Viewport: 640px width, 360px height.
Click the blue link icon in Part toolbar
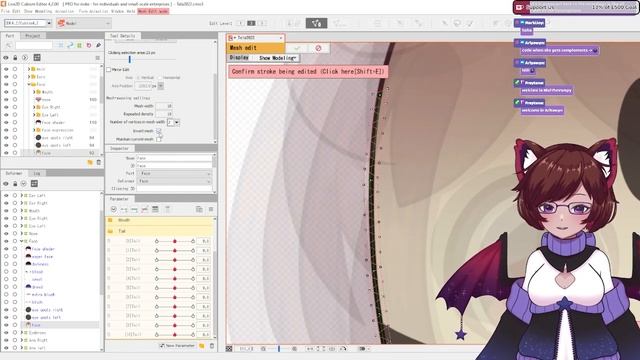[x=70, y=45]
